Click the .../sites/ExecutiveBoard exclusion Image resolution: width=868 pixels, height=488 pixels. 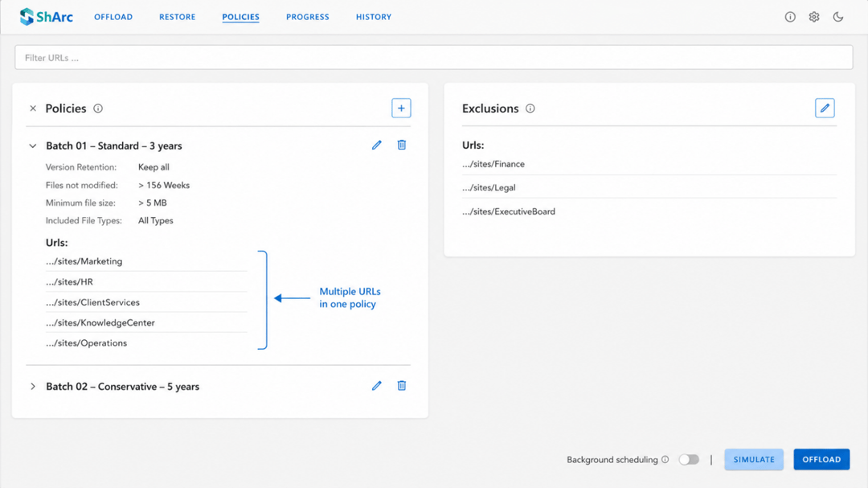[509, 211]
